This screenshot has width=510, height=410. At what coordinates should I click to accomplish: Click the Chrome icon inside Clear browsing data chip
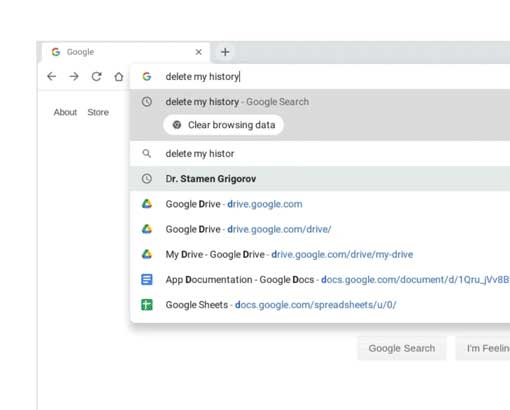coord(177,125)
